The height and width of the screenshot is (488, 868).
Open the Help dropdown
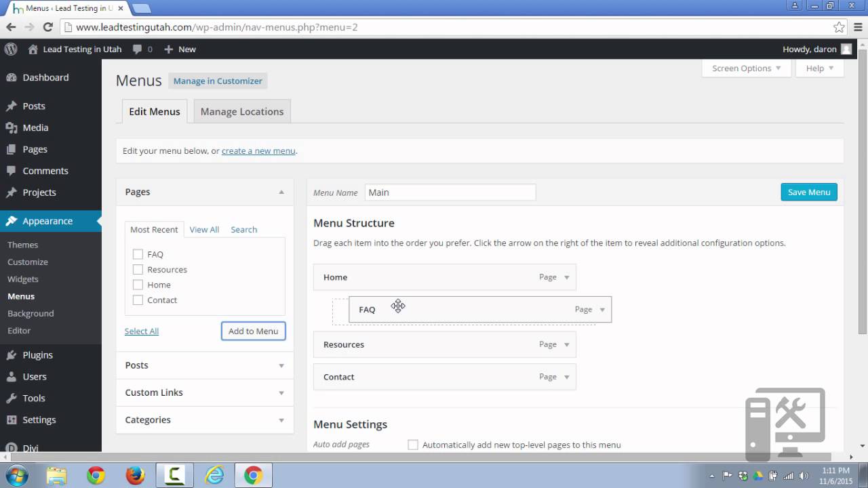[820, 68]
